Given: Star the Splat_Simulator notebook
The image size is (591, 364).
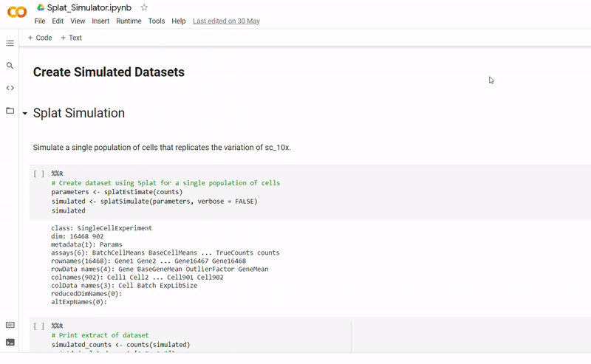Looking at the screenshot, I should pyautogui.click(x=144, y=7).
